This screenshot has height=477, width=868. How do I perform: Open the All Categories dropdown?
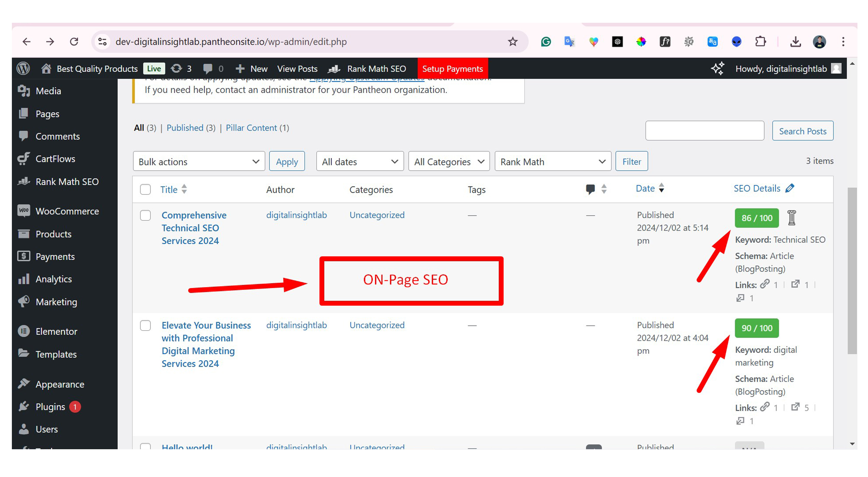(449, 161)
